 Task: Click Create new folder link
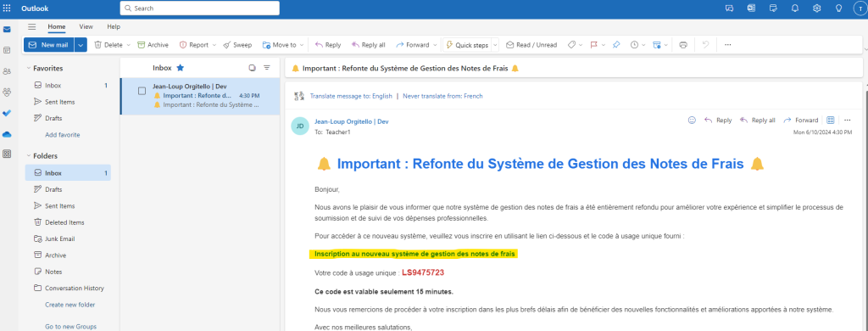tap(70, 305)
